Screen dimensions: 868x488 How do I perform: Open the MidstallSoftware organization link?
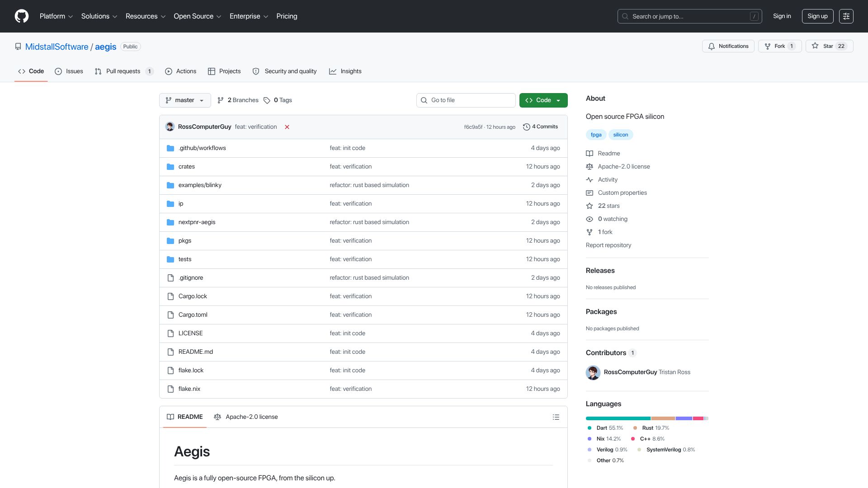(57, 47)
